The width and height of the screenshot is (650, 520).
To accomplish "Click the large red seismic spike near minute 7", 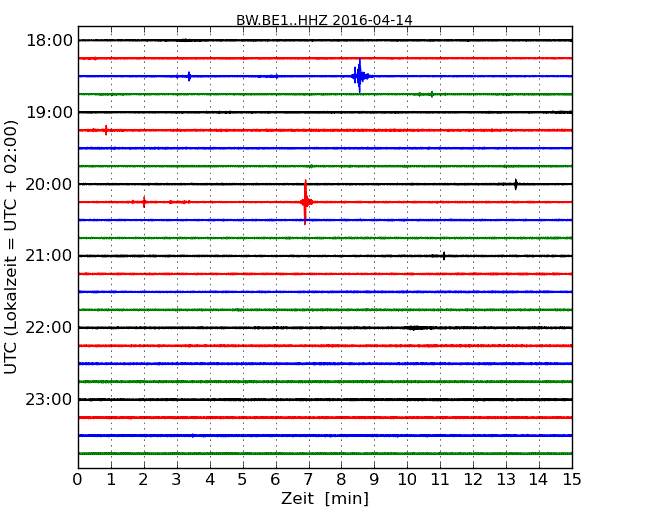I will click(306, 202).
